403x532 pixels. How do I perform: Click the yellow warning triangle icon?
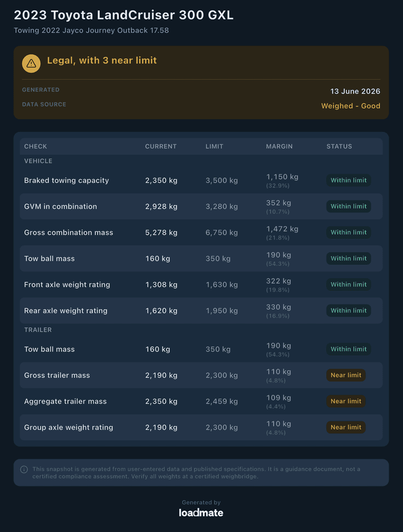(x=31, y=64)
